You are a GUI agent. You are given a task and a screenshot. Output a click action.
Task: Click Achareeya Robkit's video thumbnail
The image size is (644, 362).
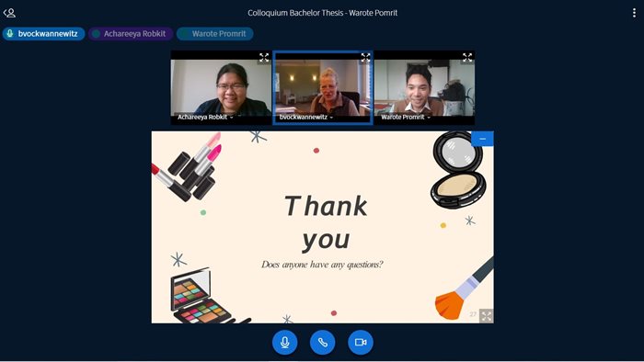[221, 87]
